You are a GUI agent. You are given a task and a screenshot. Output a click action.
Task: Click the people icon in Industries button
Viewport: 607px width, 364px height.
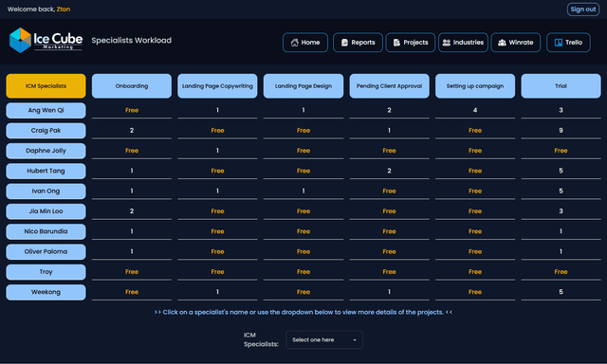click(447, 43)
